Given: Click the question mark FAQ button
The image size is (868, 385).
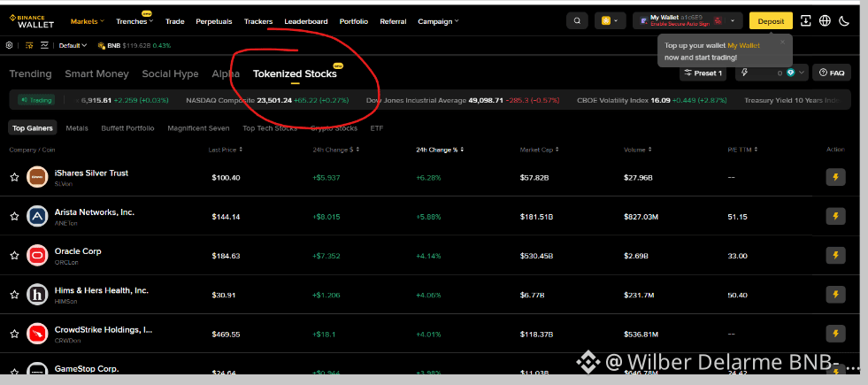Looking at the screenshot, I should pyautogui.click(x=832, y=73).
